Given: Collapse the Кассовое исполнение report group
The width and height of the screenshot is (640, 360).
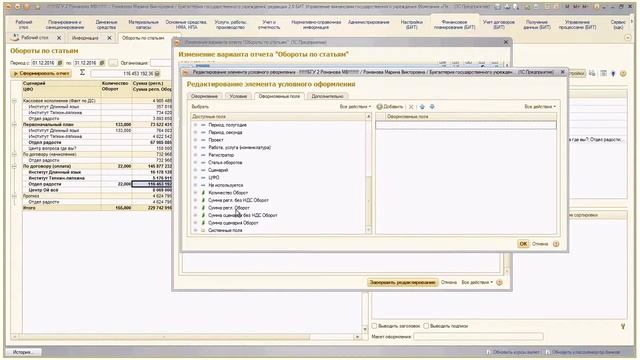Looking at the screenshot, I should pyautogui.click(x=14, y=100).
